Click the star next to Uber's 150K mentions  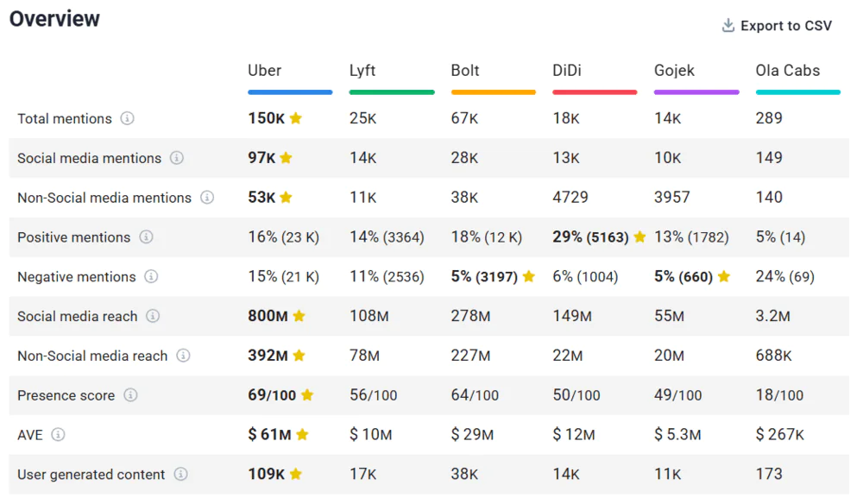point(296,118)
